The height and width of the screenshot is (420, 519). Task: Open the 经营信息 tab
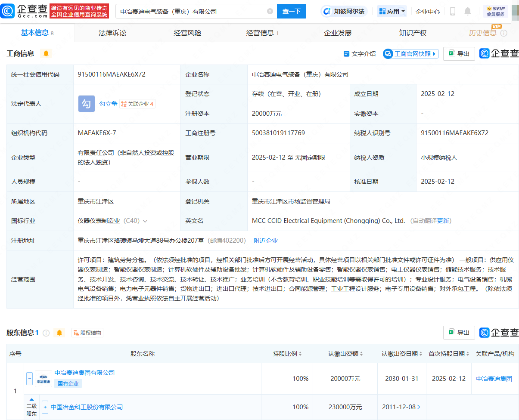pos(262,33)
